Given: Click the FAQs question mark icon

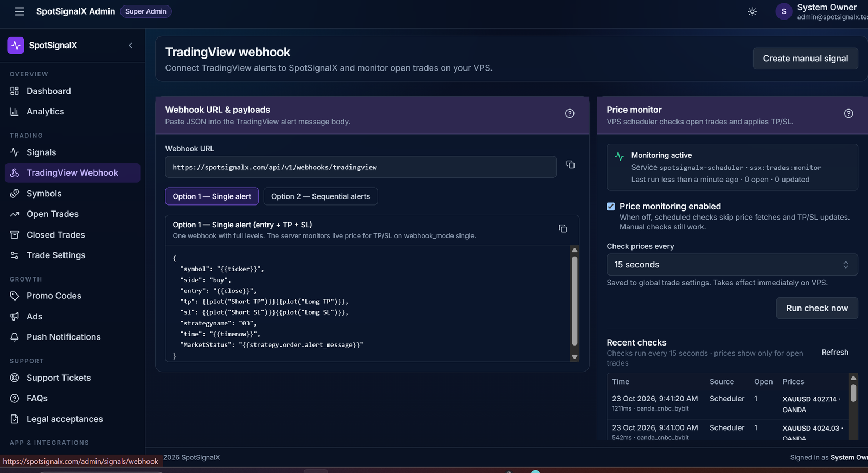Looking at the screenshot, I should click(15, 398).
